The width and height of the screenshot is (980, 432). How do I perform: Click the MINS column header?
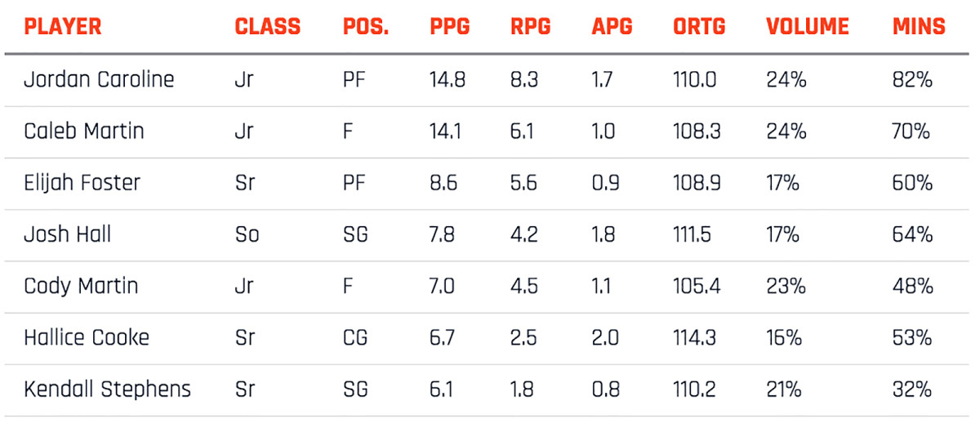(x=919, y=26)
